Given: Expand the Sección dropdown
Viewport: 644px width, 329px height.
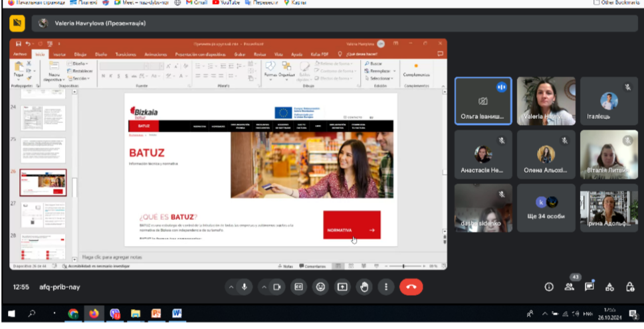Looking at the screenshot, I should pos(78,78).
